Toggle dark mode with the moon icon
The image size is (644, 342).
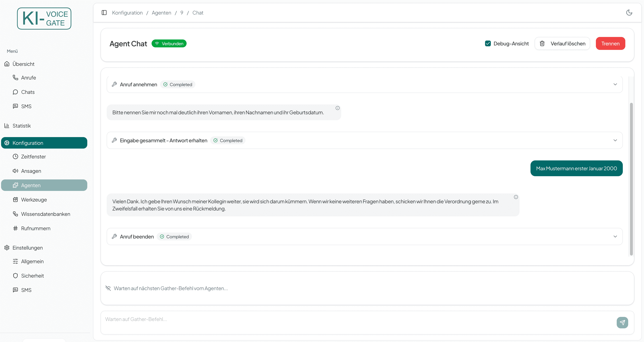(x=629, y=13)
